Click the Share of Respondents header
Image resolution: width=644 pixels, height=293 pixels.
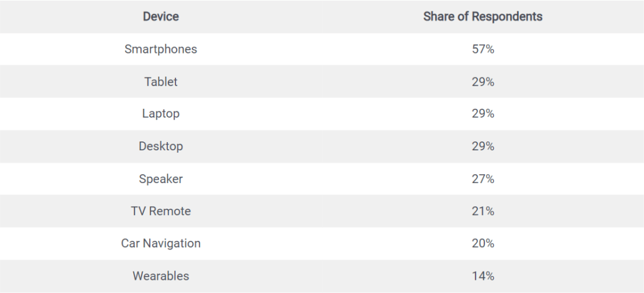(x=482, y=16)
